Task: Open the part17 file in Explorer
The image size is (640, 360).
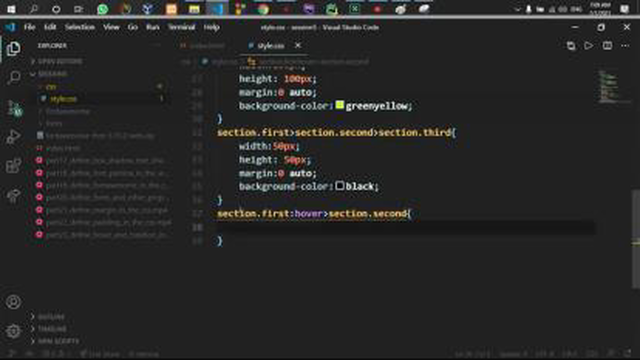Action: pyautogui.click(x=104, y=160)
